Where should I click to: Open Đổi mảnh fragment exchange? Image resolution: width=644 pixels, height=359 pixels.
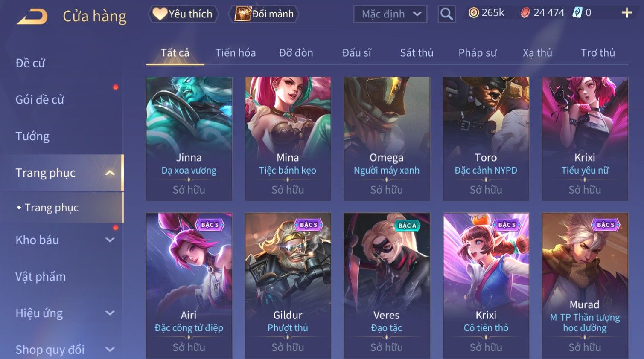(264, 14)
